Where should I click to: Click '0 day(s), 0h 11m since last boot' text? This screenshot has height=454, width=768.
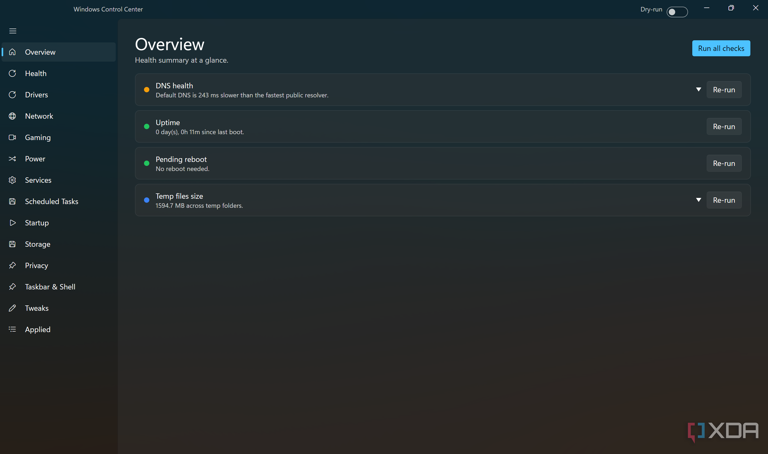click(x=199, y=132)
